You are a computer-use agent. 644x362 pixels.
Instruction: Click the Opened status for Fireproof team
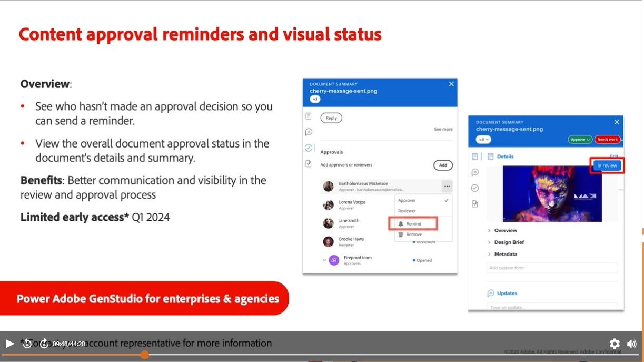click(x=422, y=260)
